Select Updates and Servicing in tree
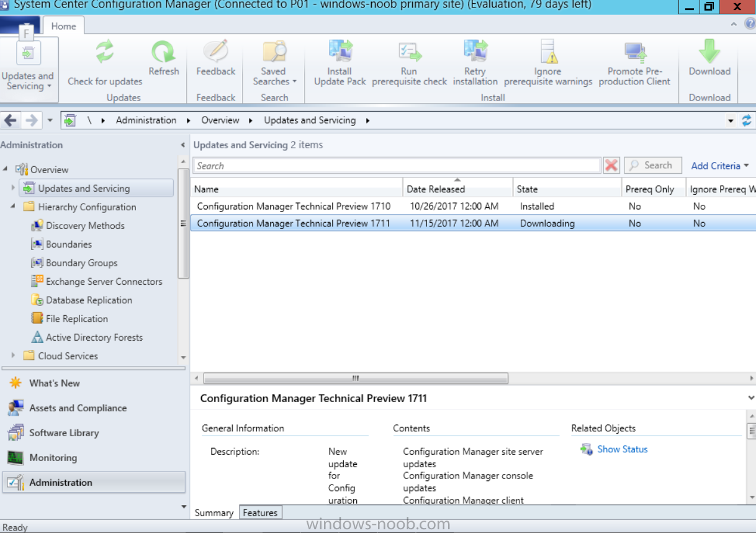The image size is (756, 533). [x=97, y=189]
